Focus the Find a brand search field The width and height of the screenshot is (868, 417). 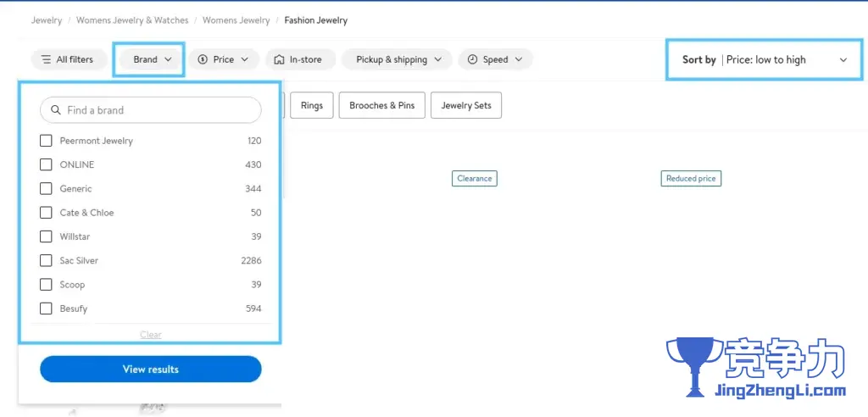click(x=151, y=110)
